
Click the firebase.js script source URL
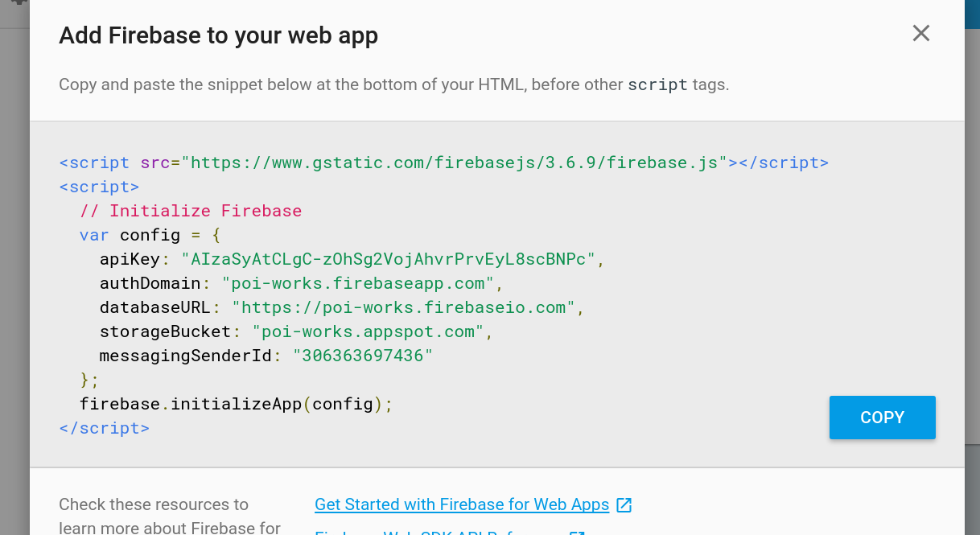tap(449, 162)
